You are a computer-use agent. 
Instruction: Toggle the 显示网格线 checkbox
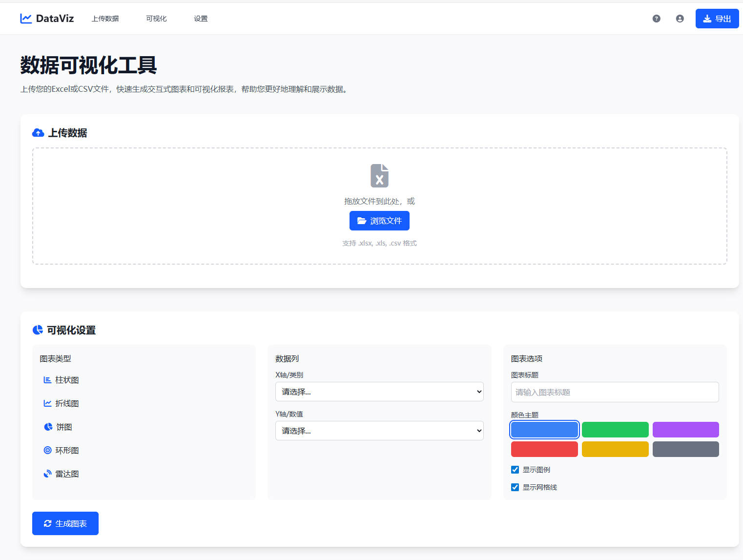click(x=515, y=487)
